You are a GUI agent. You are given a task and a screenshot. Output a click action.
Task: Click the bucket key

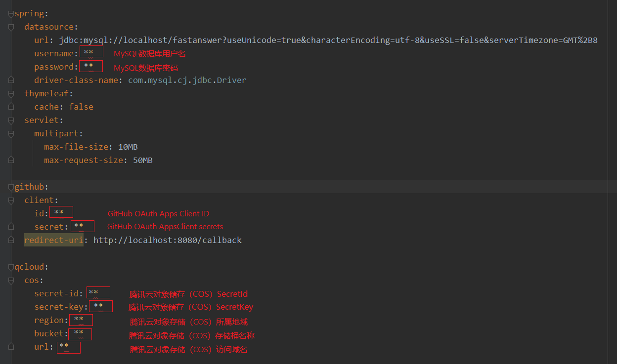[x=49, y=333]
